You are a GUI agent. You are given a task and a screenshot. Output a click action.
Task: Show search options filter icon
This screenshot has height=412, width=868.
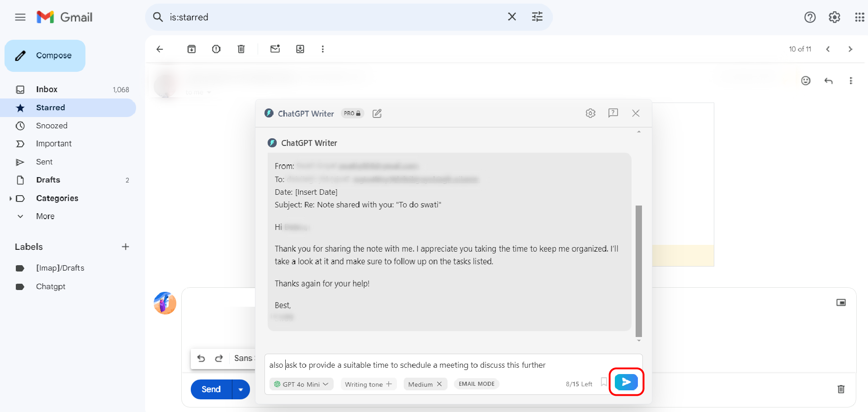[537, 17]
